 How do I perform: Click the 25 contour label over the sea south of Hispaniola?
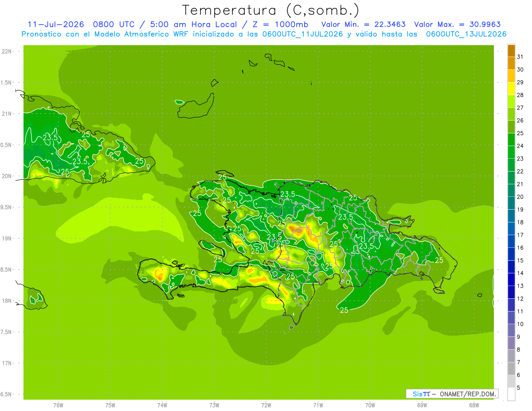point(344,310)
